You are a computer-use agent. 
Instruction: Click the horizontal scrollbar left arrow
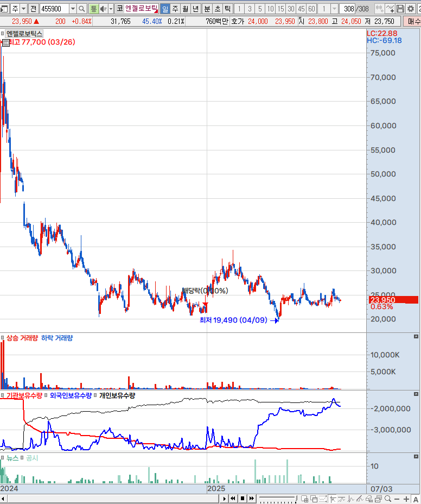point(3,499)
